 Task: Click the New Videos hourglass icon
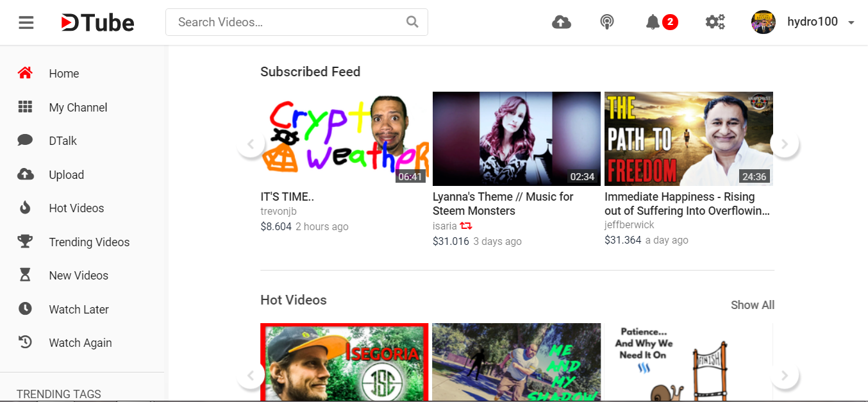point(25,275)
